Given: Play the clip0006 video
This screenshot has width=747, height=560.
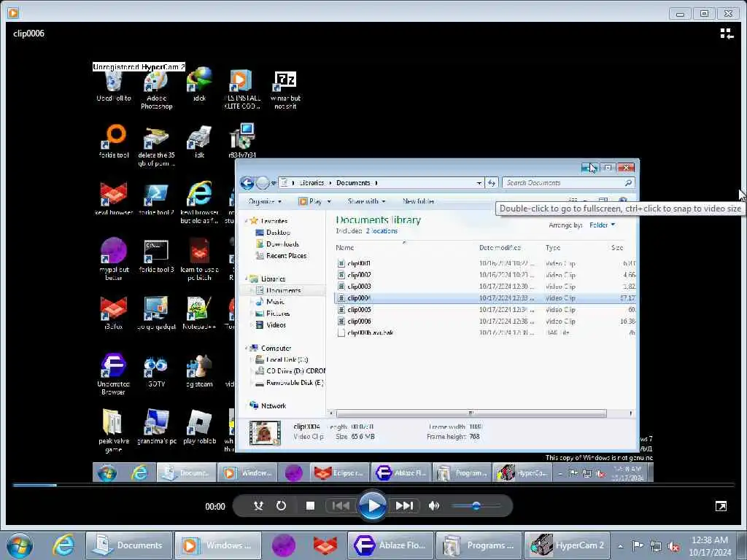Looking at the screenshot, I should tap(373, 506).
